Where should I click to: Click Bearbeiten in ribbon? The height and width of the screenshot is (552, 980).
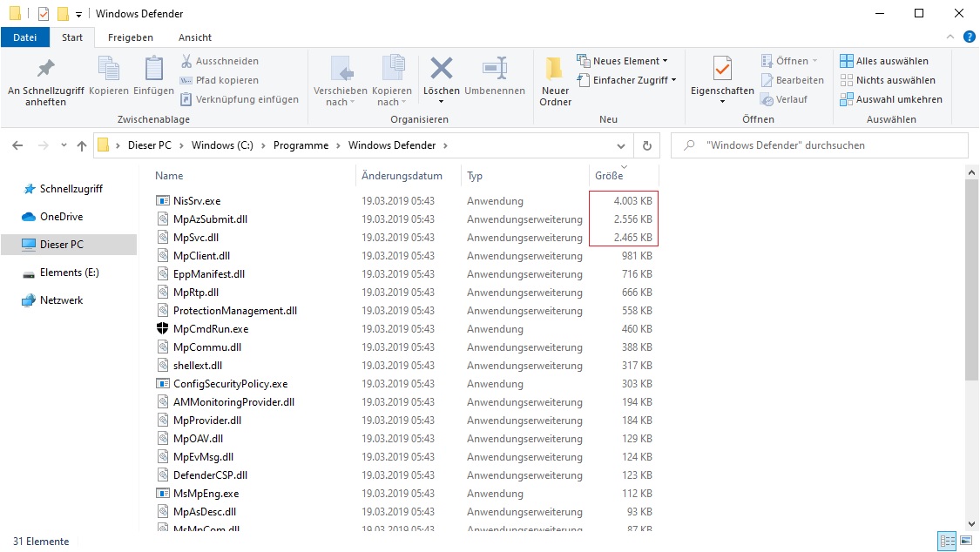[x=793, y=80]
